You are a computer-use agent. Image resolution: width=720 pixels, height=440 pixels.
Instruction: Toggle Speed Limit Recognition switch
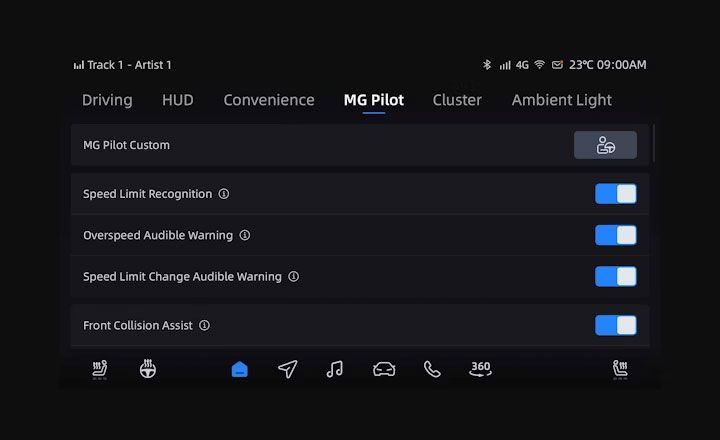pos(615,194)
